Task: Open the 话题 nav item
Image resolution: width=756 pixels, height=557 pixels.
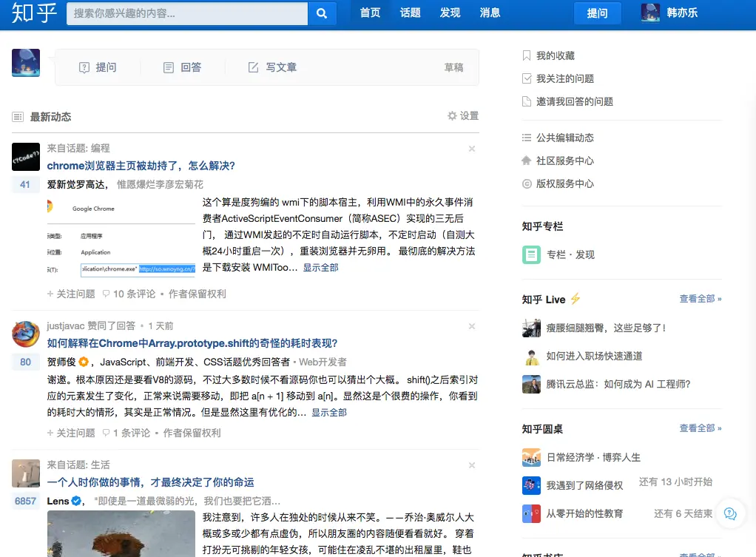Action: (x=410, y=13)
